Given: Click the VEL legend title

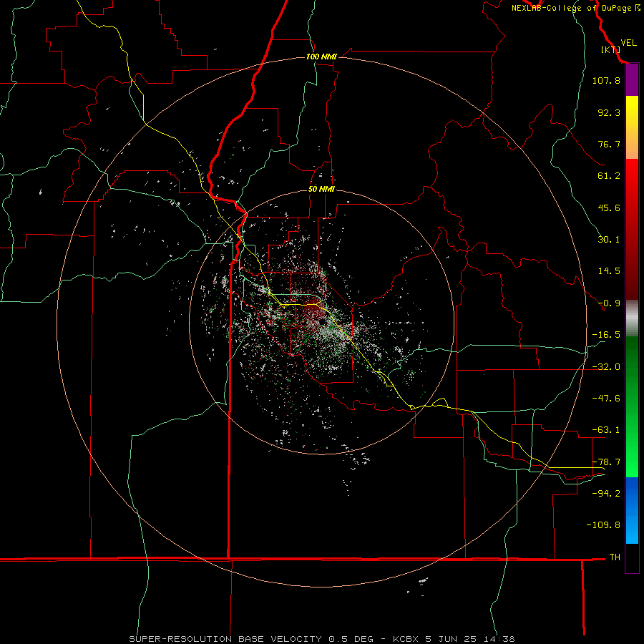Looking at the screenshot, I should [628, 42].
